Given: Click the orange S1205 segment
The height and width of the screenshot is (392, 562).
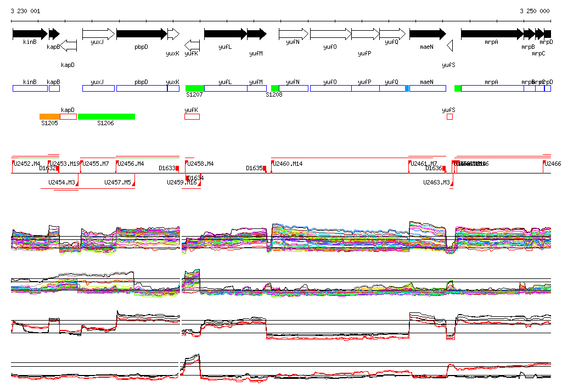Looking at the screenshot, I should click(x=49, y=116).
